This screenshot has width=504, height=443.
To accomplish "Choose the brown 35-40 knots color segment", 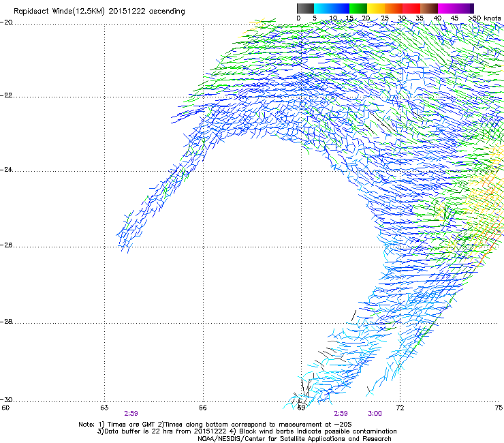I will tap(429, 8).
